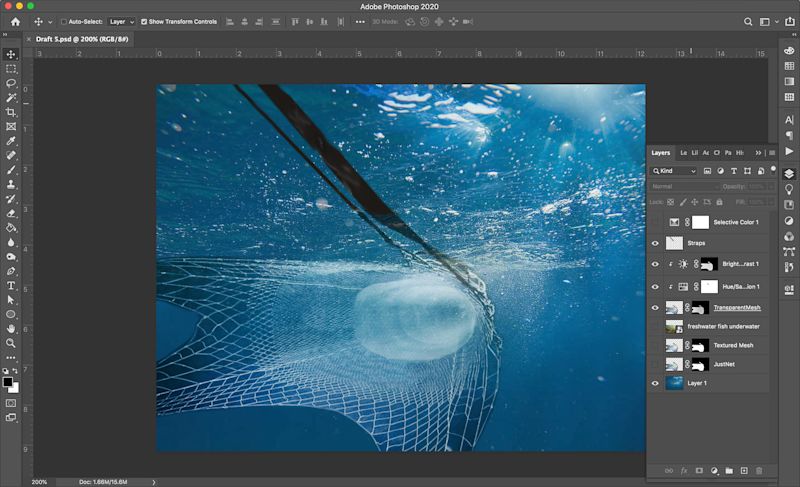Pick the Eyedropper tool
800x487 pixels.
pos(11,141)
